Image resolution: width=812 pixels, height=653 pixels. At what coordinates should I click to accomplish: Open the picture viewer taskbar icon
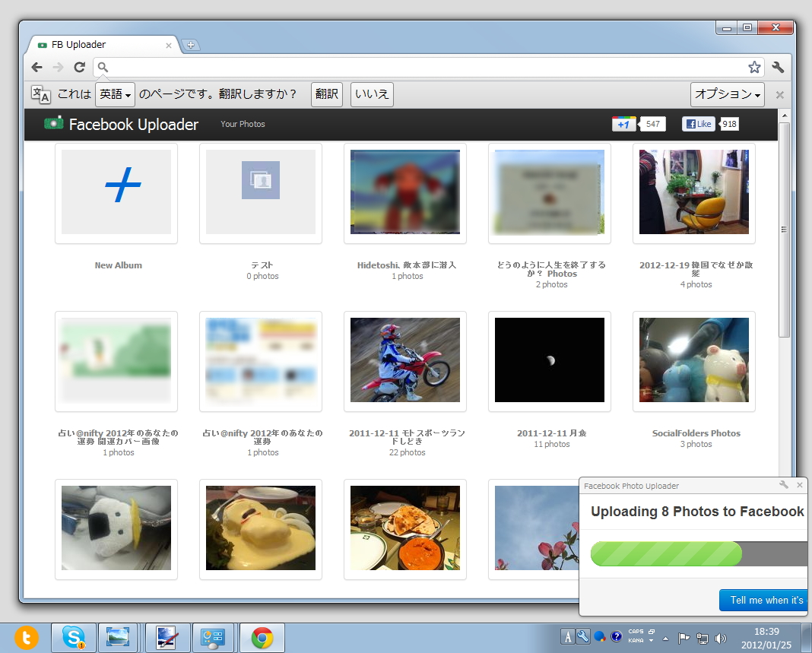click(x=118, y=638)
